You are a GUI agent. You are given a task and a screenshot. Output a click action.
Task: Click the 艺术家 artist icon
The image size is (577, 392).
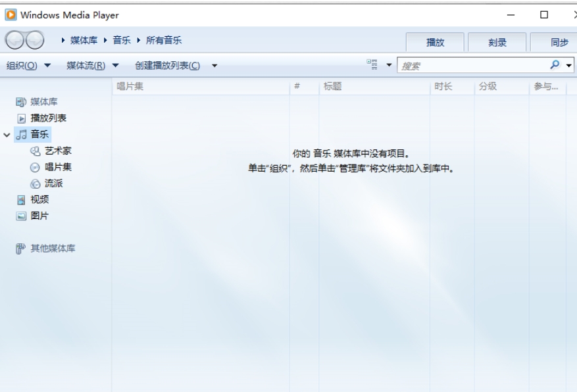tap(35, 151)
